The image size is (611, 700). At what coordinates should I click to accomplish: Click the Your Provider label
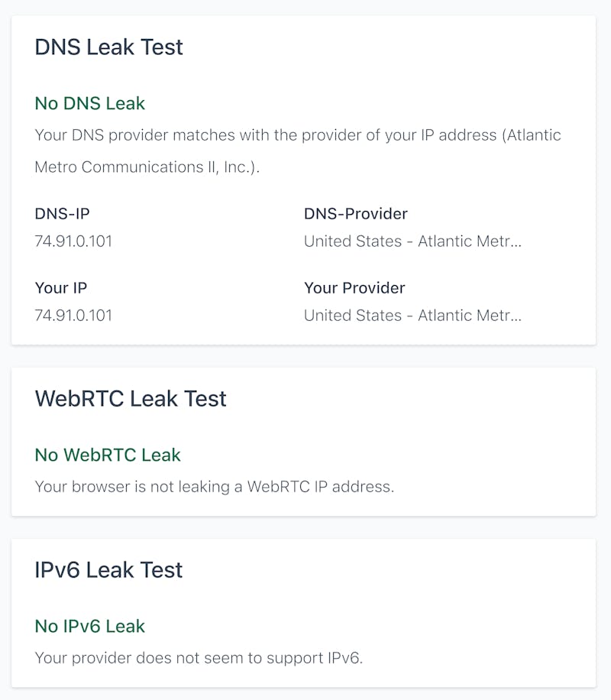pyautogui.click(x=354, y=288)
